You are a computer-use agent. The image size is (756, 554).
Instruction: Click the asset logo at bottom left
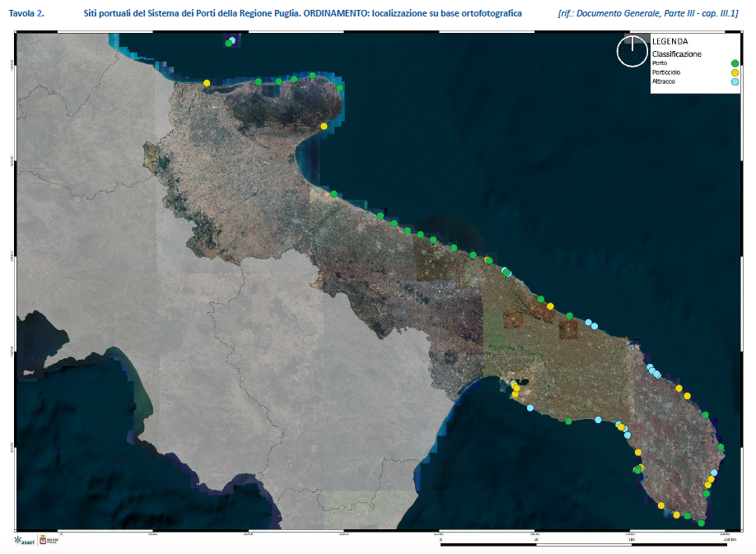(x=25, y=541)
